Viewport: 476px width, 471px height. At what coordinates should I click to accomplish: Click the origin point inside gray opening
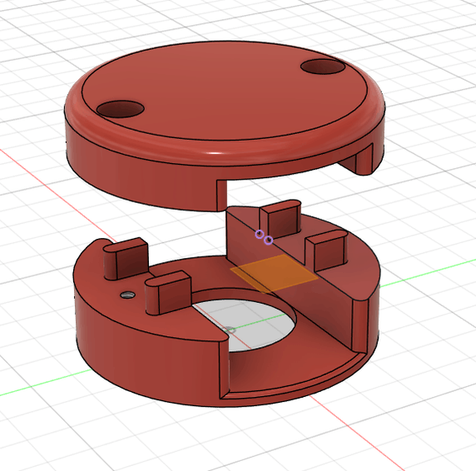pyautogui.click(x=231, y=330)
